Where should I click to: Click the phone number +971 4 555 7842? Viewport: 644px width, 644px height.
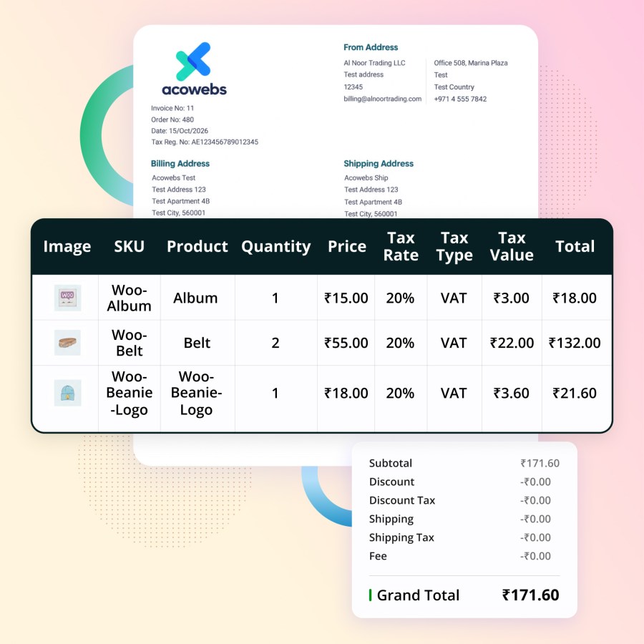460,99
